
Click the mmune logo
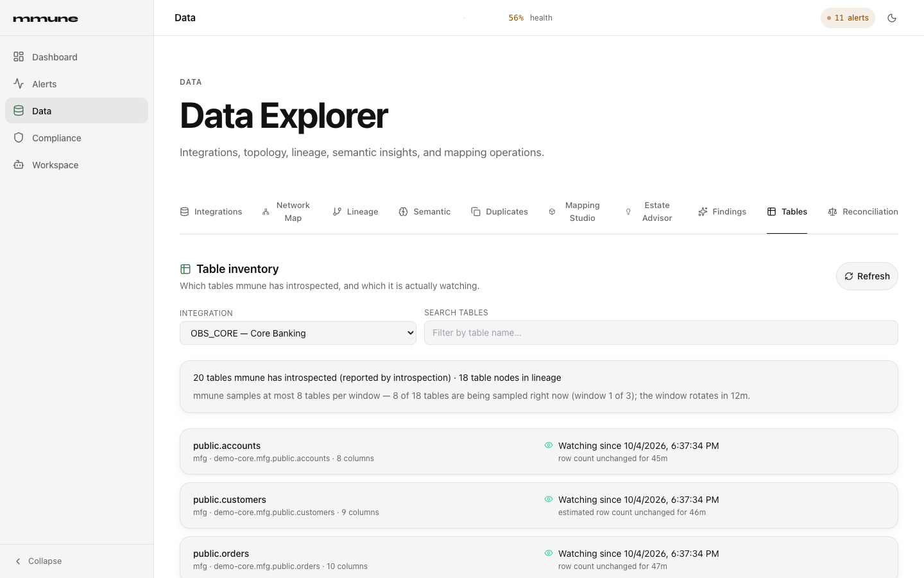coord(46,19)
